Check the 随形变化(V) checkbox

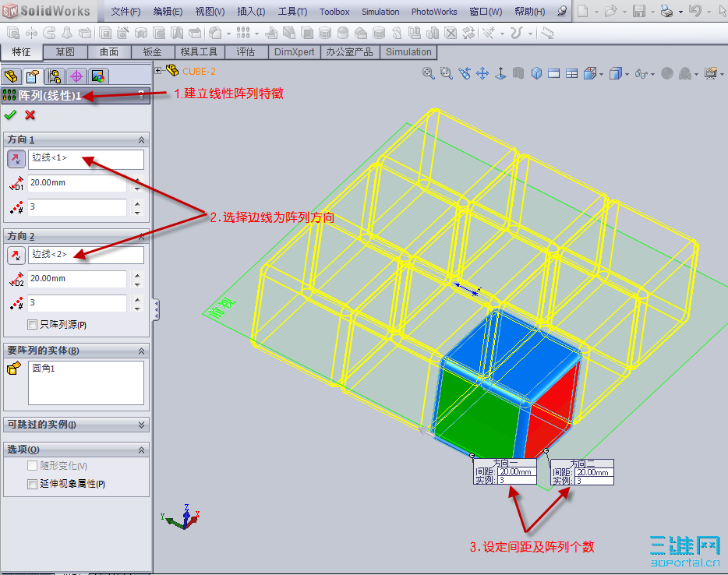coord(32,465)
